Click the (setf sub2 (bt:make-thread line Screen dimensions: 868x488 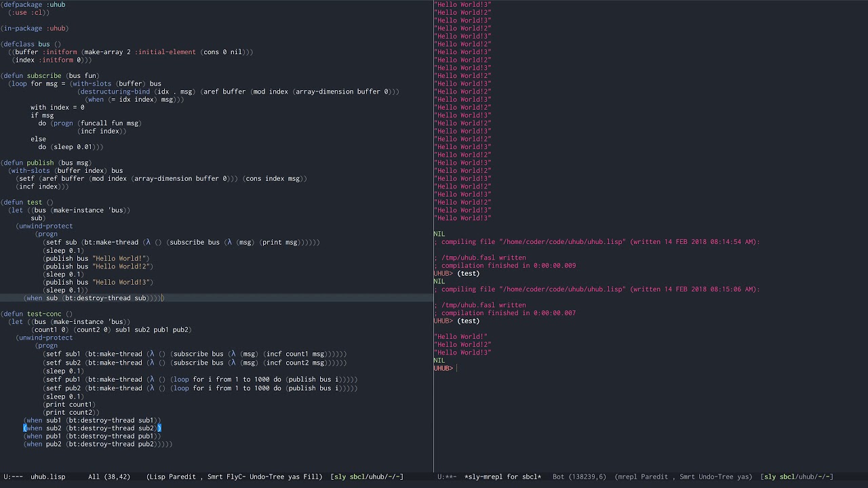click(195, 363)
